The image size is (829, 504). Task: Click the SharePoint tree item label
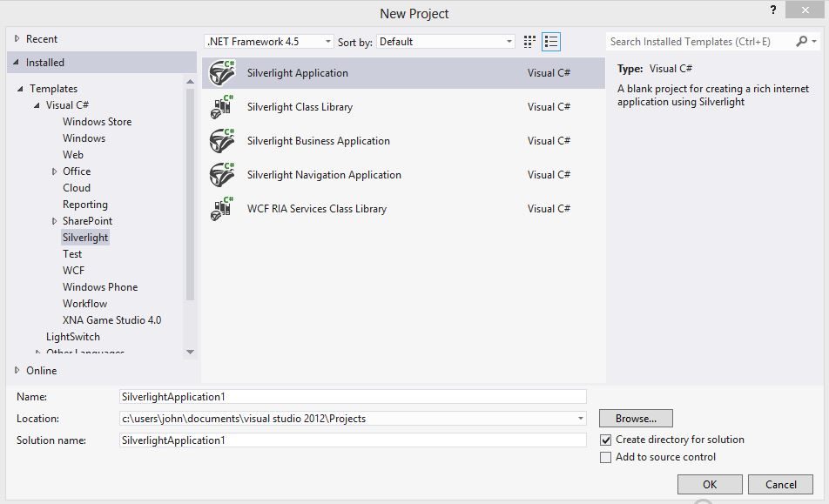click(x=87, y=221)
